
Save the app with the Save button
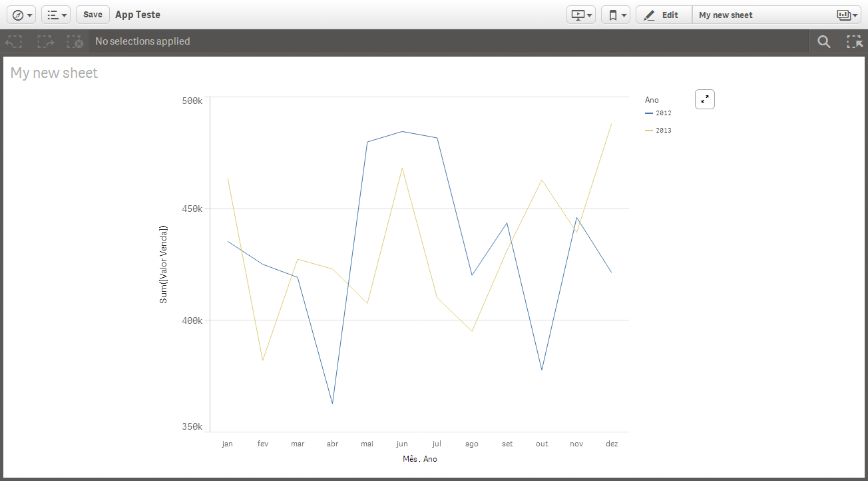[x=92, y=14]
